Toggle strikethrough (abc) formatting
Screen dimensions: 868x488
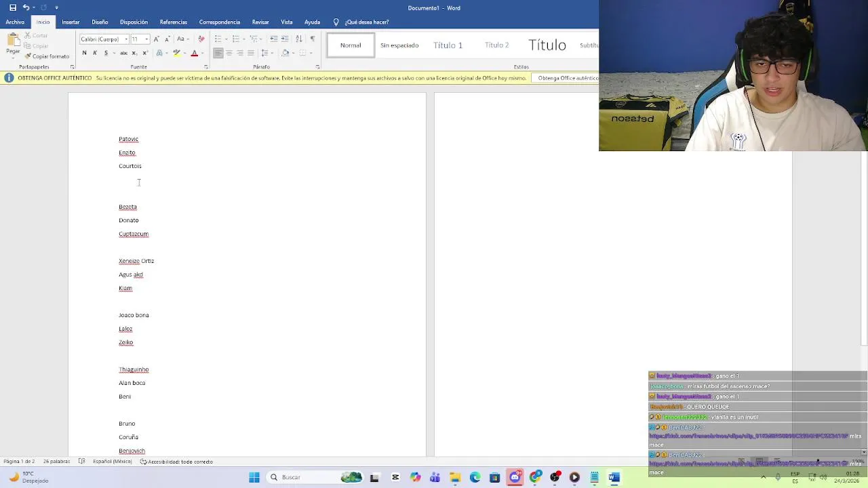pos(123,53)
